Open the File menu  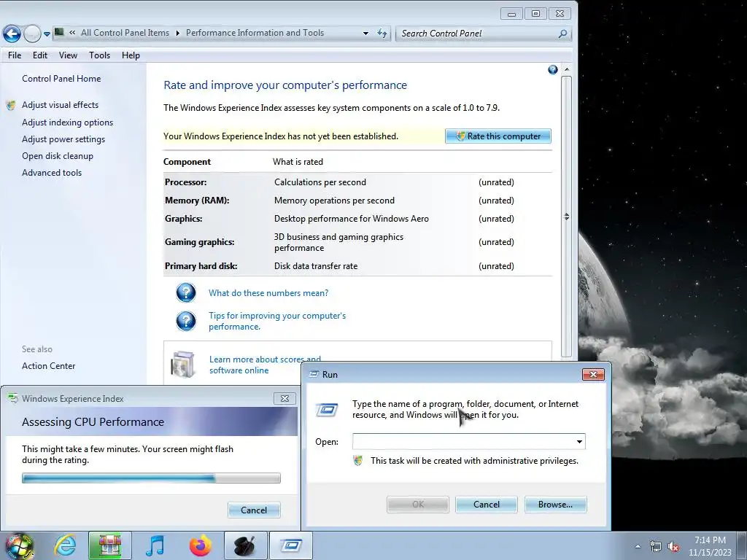click(x=15, y=55)
